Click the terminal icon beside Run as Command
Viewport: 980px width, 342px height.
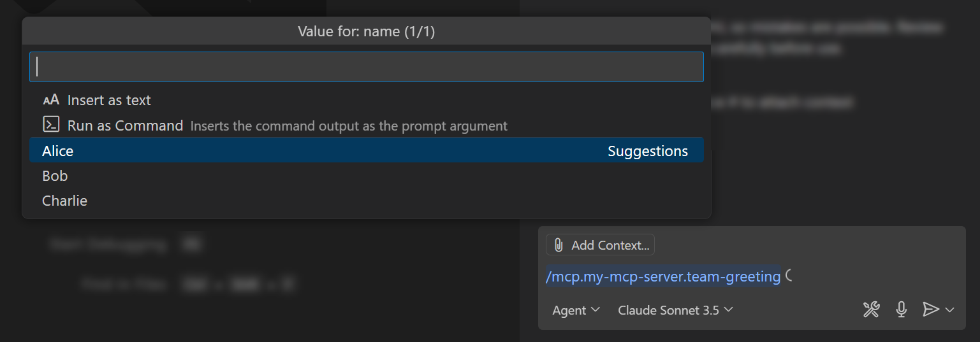coord(51,125)
